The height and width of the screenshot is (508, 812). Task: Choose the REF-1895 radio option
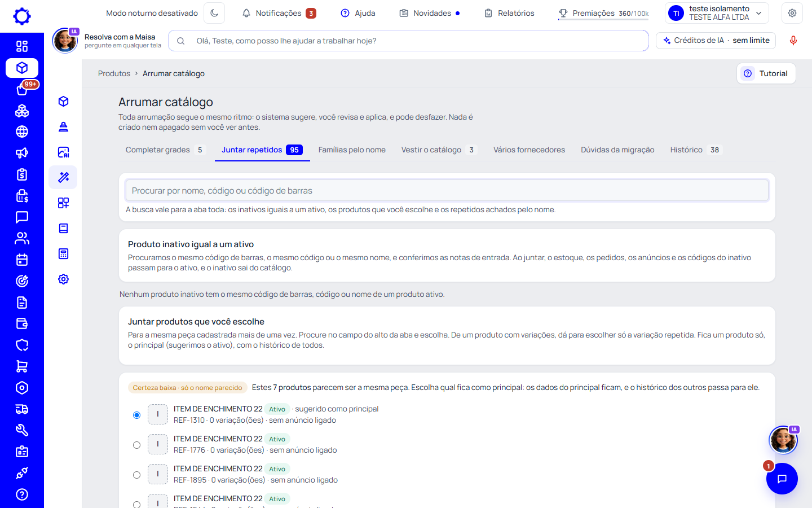pyautogui.click(x=136, y=475)
